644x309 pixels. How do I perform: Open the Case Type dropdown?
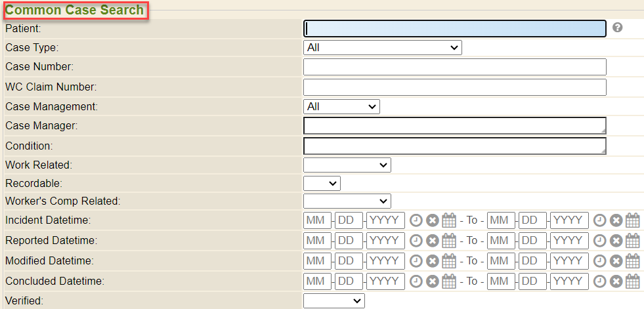pyautogui.click(x=383, y=47)
